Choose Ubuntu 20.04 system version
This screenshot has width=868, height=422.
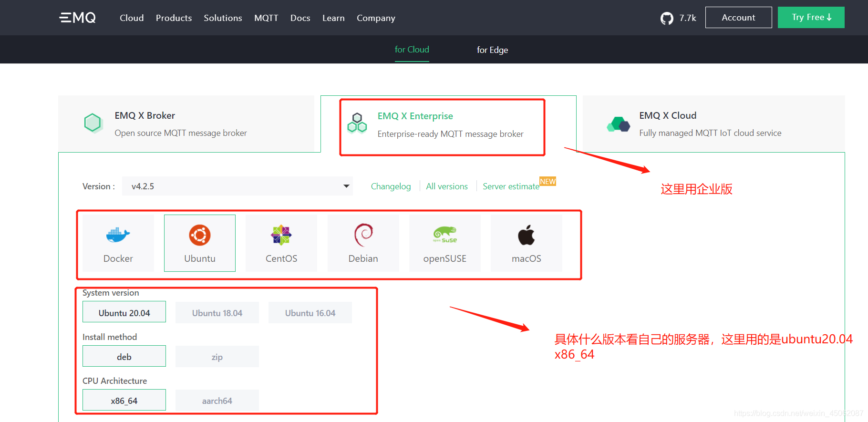(x=124, y=312)
